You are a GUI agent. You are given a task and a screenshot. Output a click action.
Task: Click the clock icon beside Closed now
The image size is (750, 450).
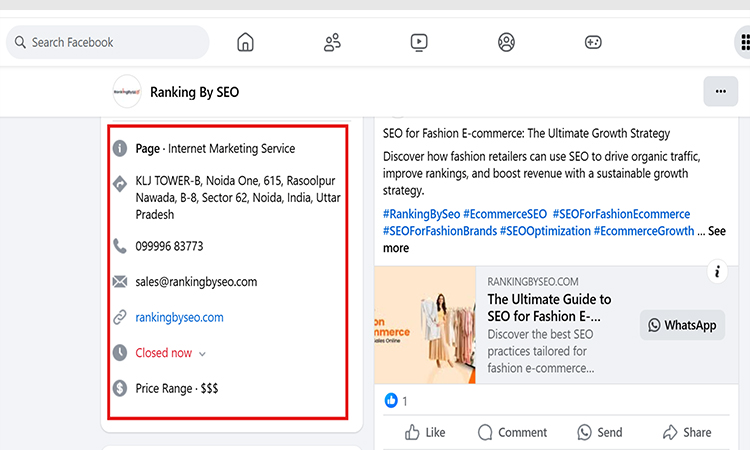pyautogui.click(x=120, y=353)
